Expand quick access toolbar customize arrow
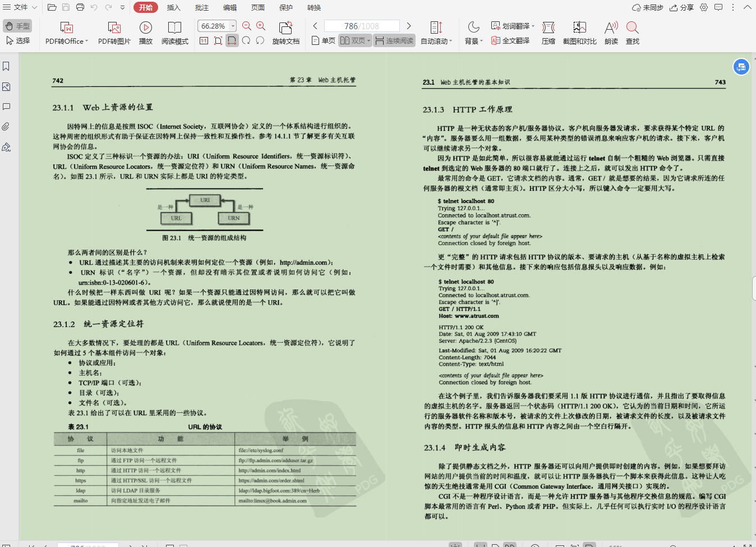The height and width of the screenshot is (547, 756). [x=123, y=7]
